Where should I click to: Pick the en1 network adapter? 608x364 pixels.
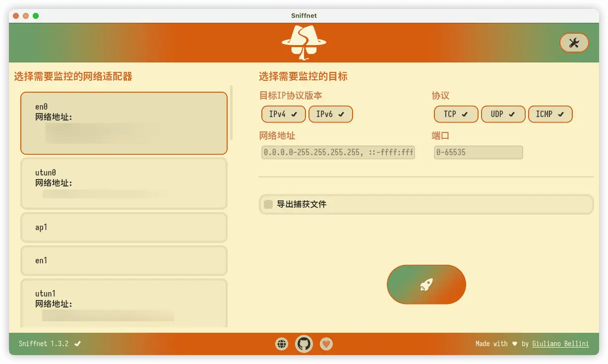tap(123, 260)
